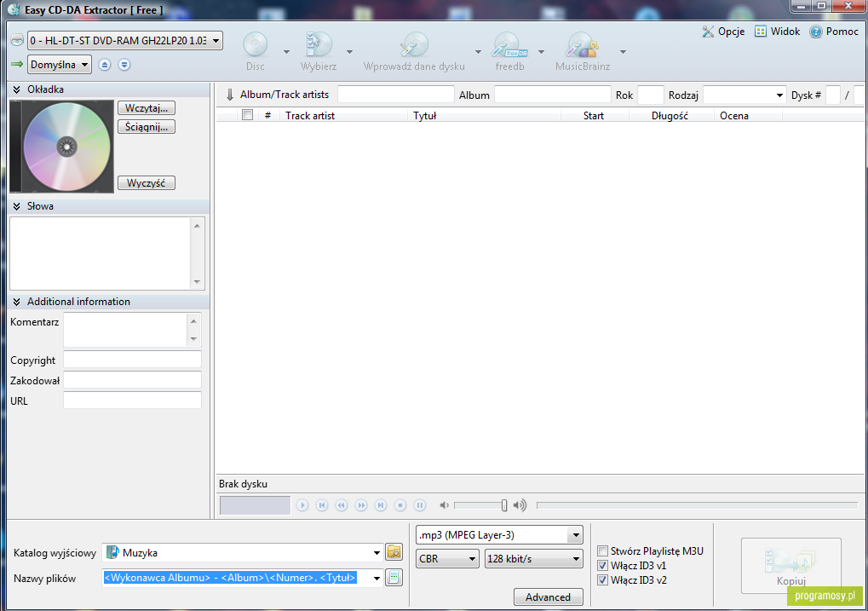Image resolution: width=868 pixels, height=611 pixels.
Task: Click the Copyright text field
Action: click(132, 360)
